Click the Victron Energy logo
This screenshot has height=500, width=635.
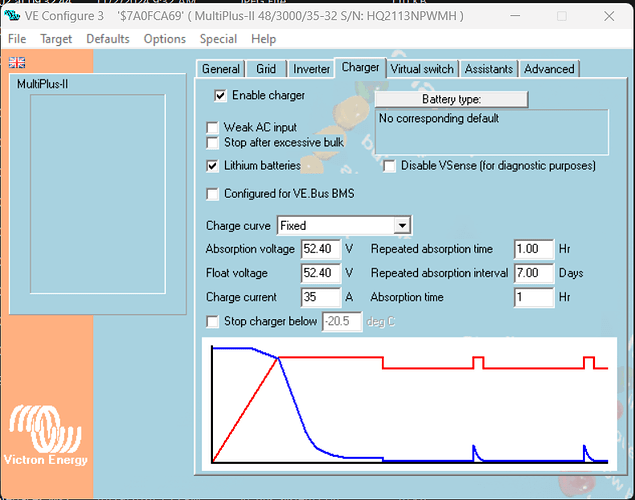point(46,435)
